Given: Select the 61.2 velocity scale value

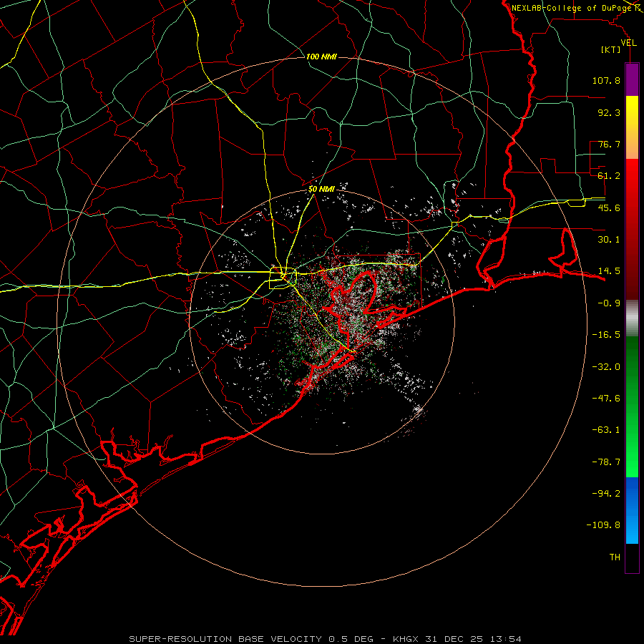Looking at the screenshot, I should (x=609, y=176).
